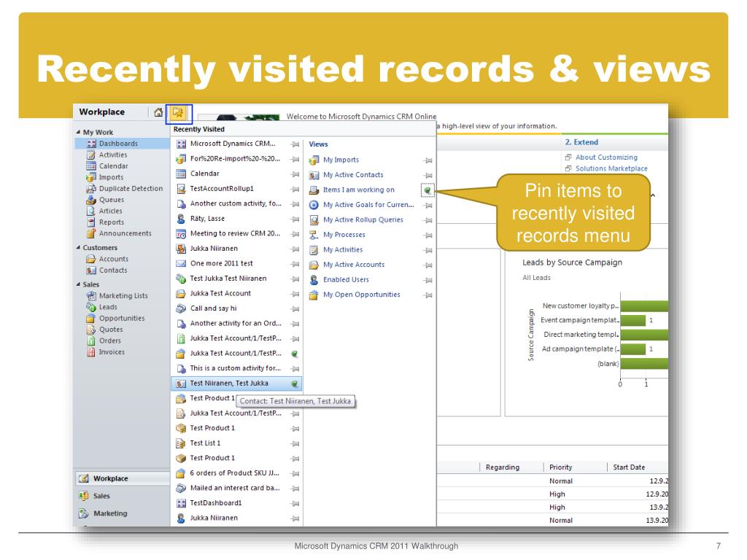This screenshot has height=560, width=747.
Task: Sort by the Regarding column header
Action: pyautogui.click(x=502, y=467)
